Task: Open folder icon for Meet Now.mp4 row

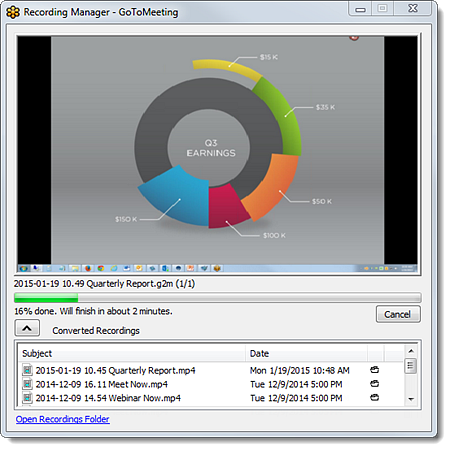Action: click(x=375, y=384)
